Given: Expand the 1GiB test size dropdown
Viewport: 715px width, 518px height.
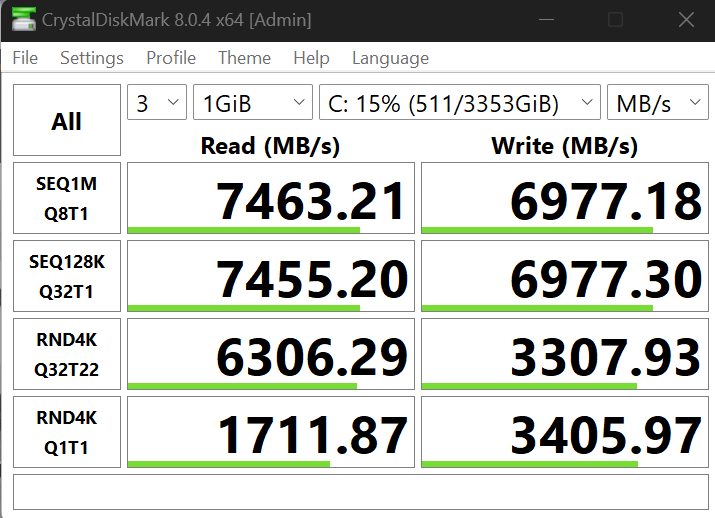Looking at the screenshot, I should click(252, 103).
